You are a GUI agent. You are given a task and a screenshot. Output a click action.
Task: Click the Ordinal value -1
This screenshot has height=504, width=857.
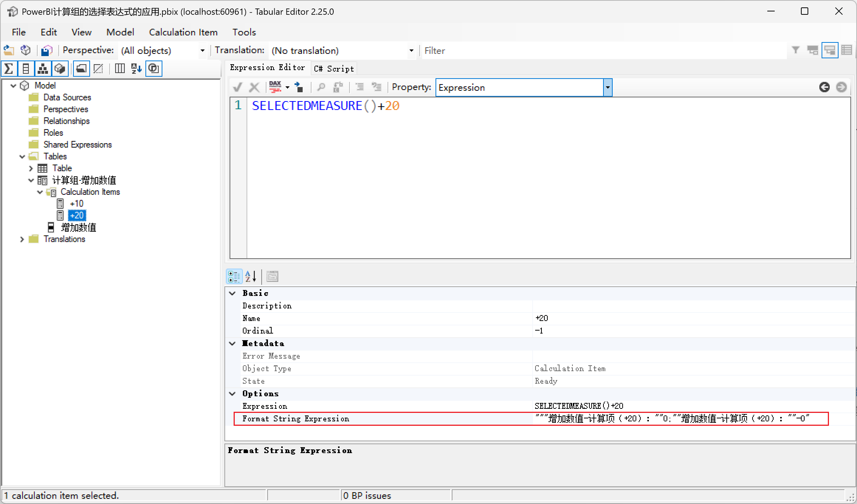click(694, 331)
